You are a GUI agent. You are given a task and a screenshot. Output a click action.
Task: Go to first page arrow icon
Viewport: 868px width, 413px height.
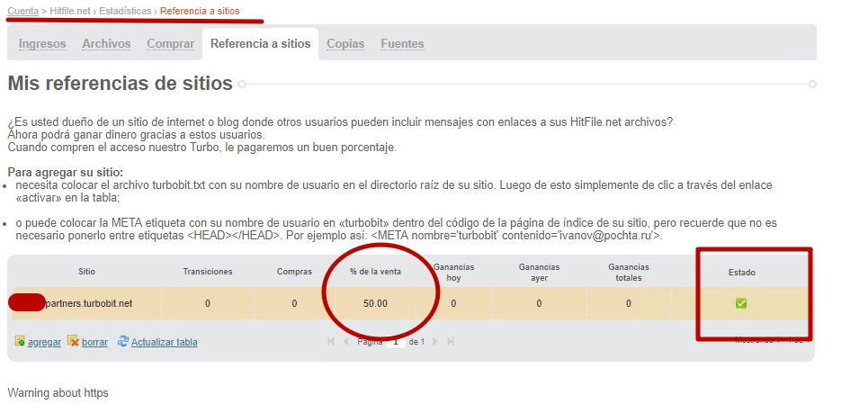click(331, 342)
